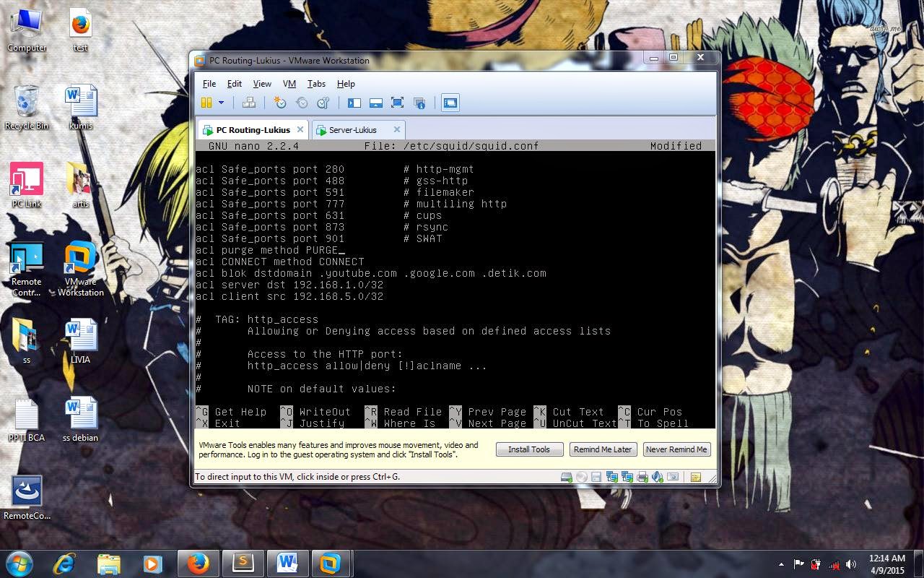Click the second network adapter status icon
This screenshot has height=578, width=924.
pyautogui.click(x=627, y=477)
